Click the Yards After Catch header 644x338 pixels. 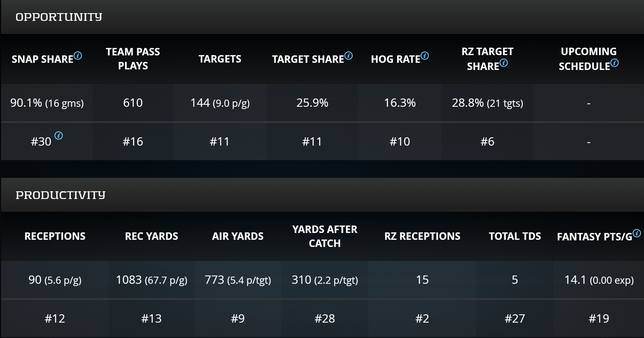click(x=325, y=236)
